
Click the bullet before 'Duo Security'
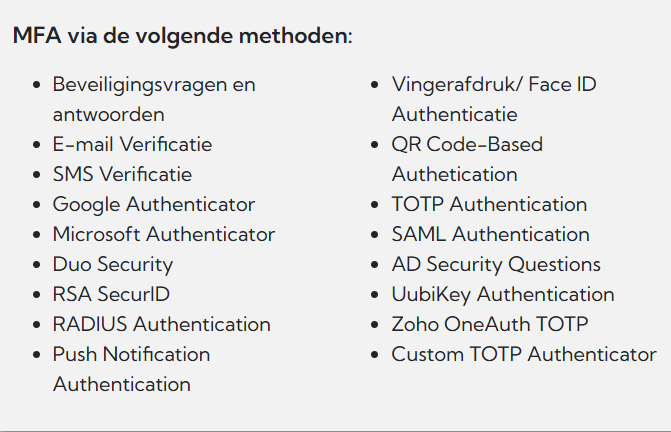[x=37, y=265]
